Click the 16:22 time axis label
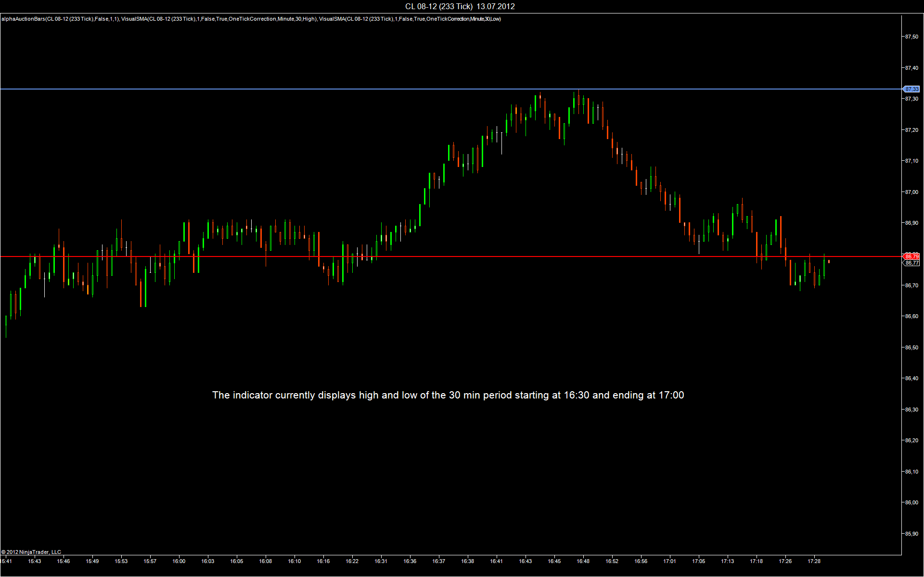This screenshot has width=924, height=577. point(352,561)
